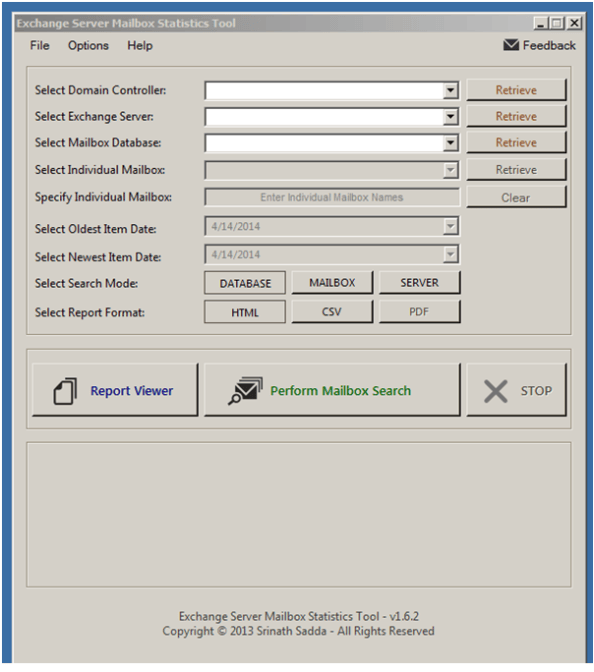Open the Oldest Item Date picker
This screenshot has height=672, width=594.
[x=450, y=226]
